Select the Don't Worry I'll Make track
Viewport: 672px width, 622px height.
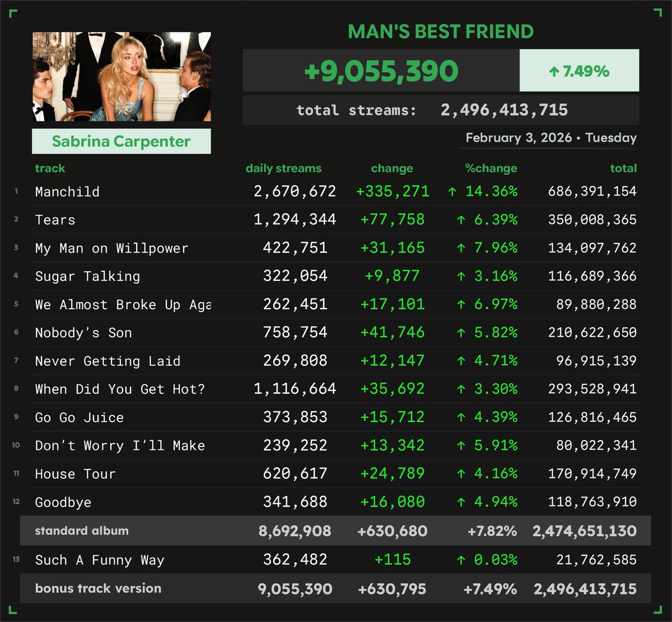pyautogui.click(x=120, y=446)
